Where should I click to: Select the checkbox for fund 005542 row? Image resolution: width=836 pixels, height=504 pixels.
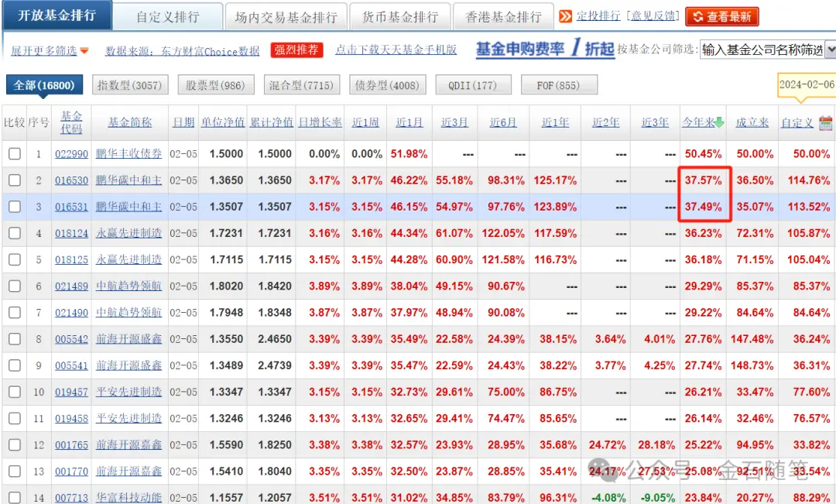pyautogui.click(x=15, y=339)
